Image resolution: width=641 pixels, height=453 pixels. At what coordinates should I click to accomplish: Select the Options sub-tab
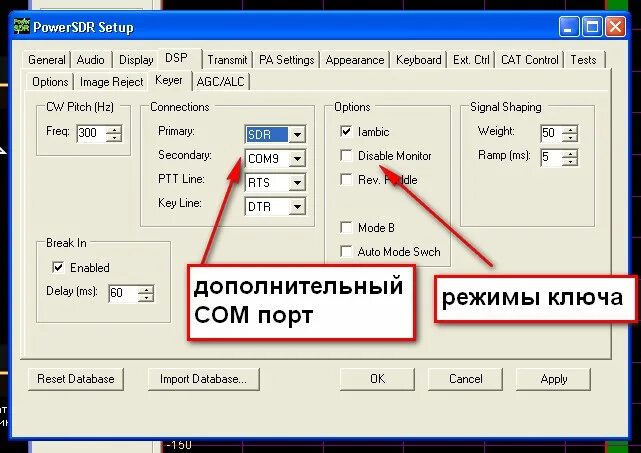point(50,82)
